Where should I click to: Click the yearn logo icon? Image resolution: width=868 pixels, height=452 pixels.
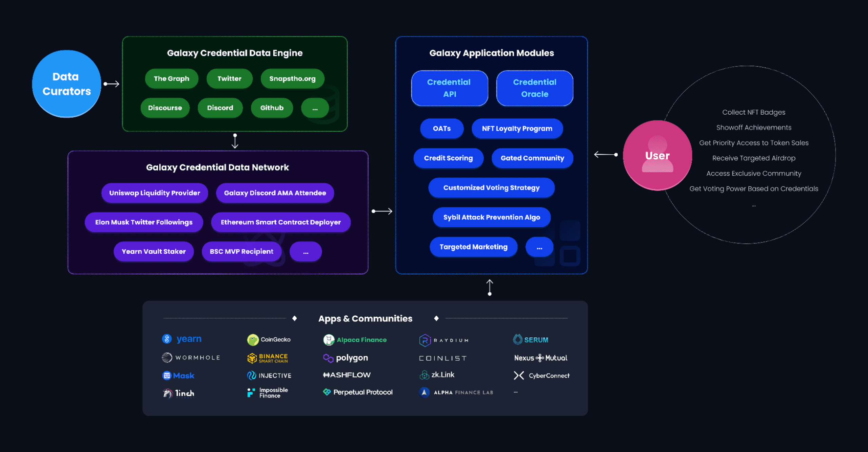click(167, 339)
